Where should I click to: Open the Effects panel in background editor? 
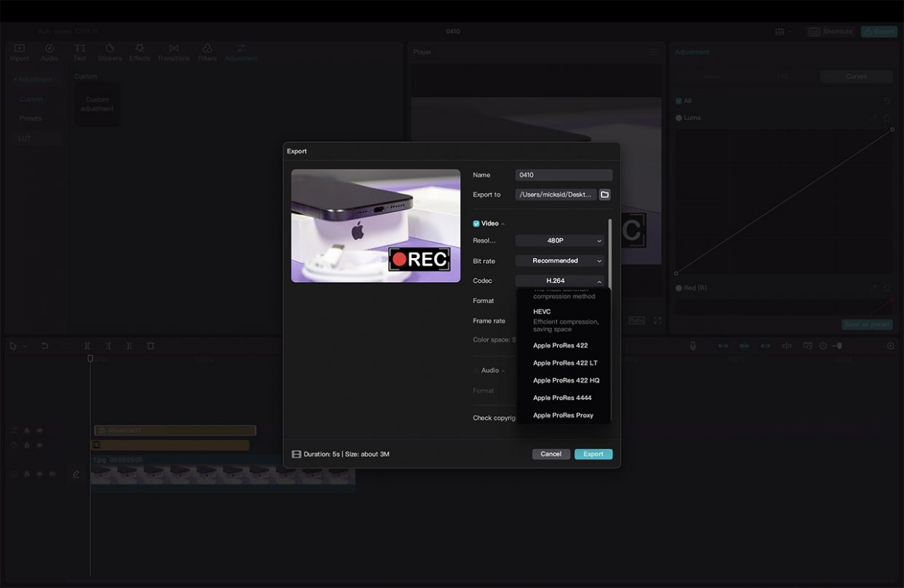(x=139, y=52)
